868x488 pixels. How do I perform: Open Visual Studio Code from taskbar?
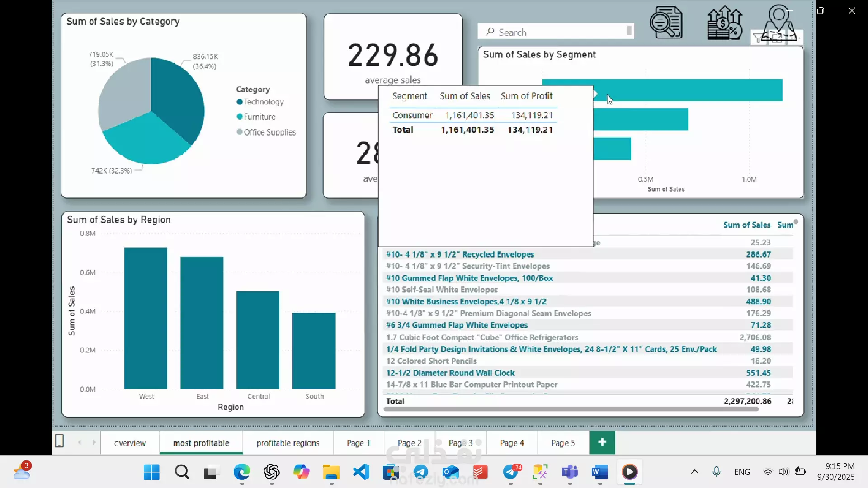361,472
